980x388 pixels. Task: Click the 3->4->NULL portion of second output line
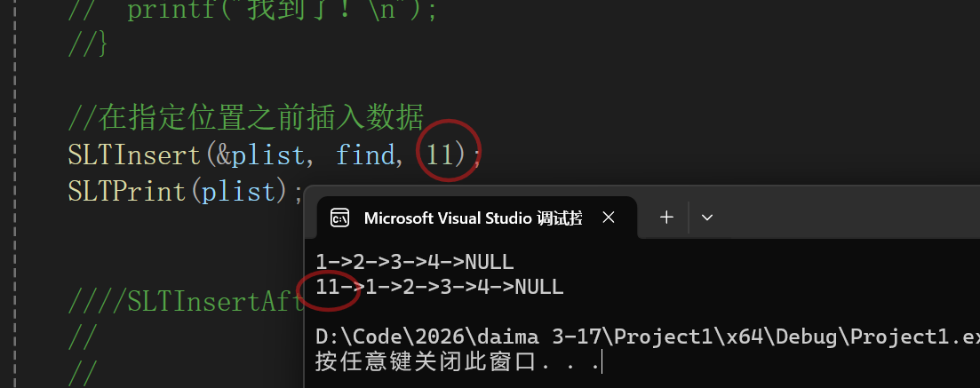tap(502, 288)
